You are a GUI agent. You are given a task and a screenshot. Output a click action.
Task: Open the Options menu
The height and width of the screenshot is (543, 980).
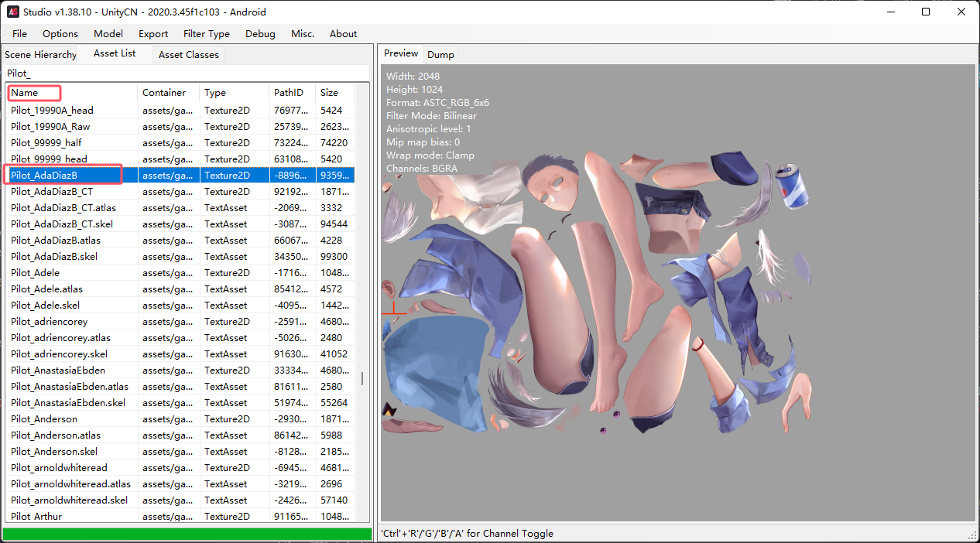click(60, 33)
